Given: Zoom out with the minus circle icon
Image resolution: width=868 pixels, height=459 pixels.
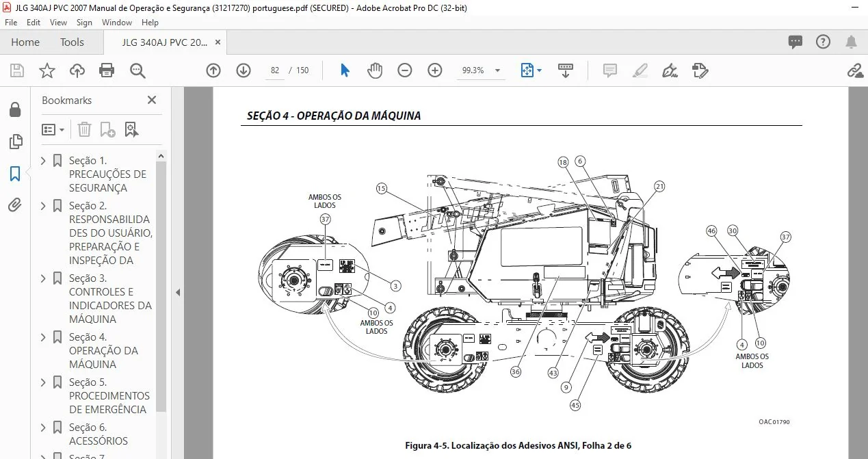Looking at the screenshot, I should 405,70.
